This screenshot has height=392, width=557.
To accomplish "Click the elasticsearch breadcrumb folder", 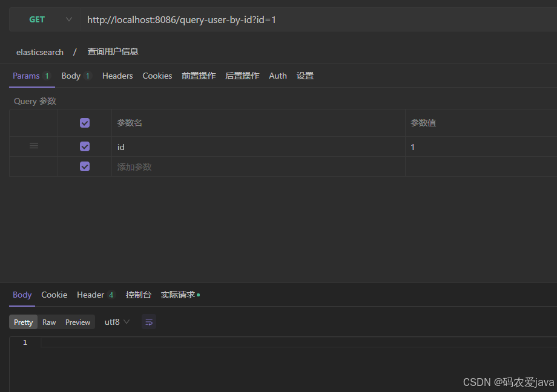I will point(40,52).
